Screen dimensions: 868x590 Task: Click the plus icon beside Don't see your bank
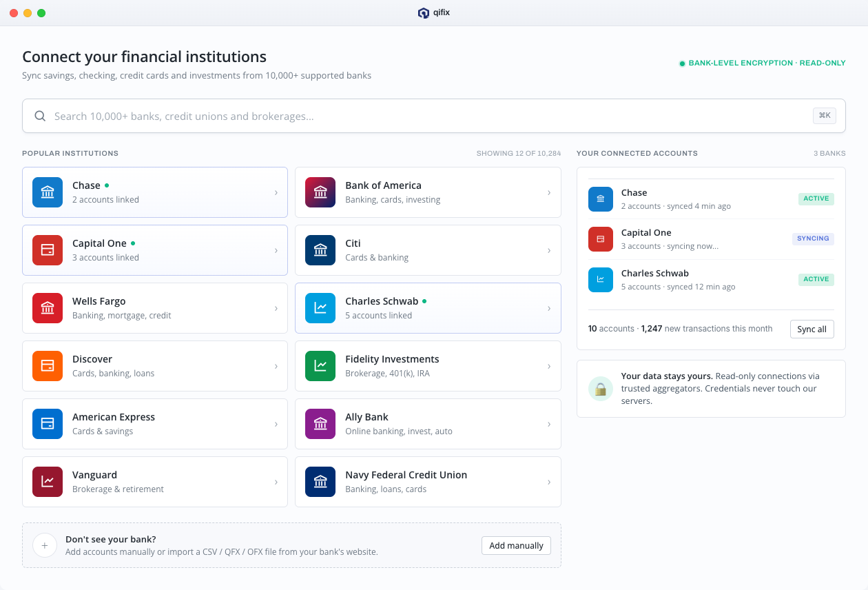tap(45, 545)
